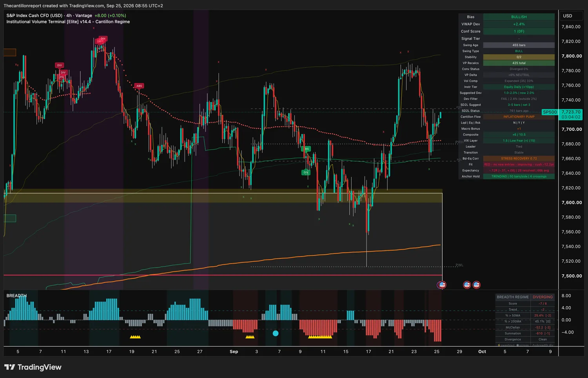Click the breadth Score value -7 / 8
The image size is (588, 378).
[x=543, y=304]
